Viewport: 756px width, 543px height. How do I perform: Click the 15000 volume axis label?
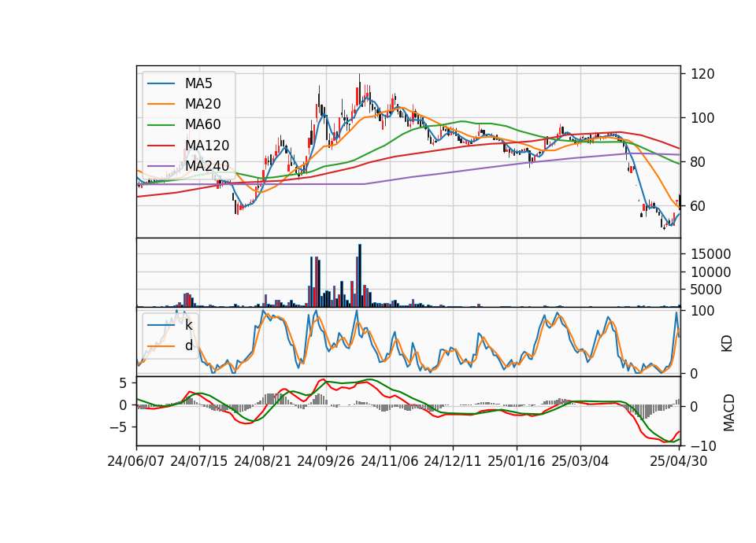point(710,254)
